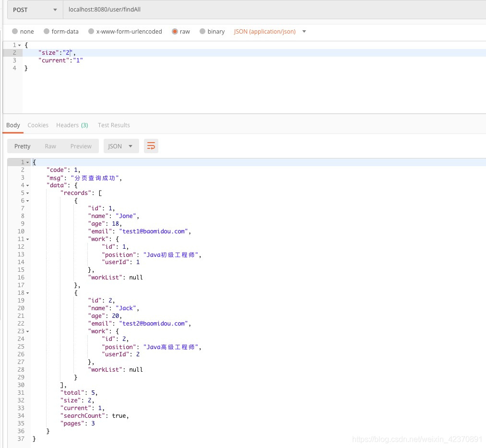Click the Pretty view button
The width and height of the screenshot is (486, 448).
point(22,146)
